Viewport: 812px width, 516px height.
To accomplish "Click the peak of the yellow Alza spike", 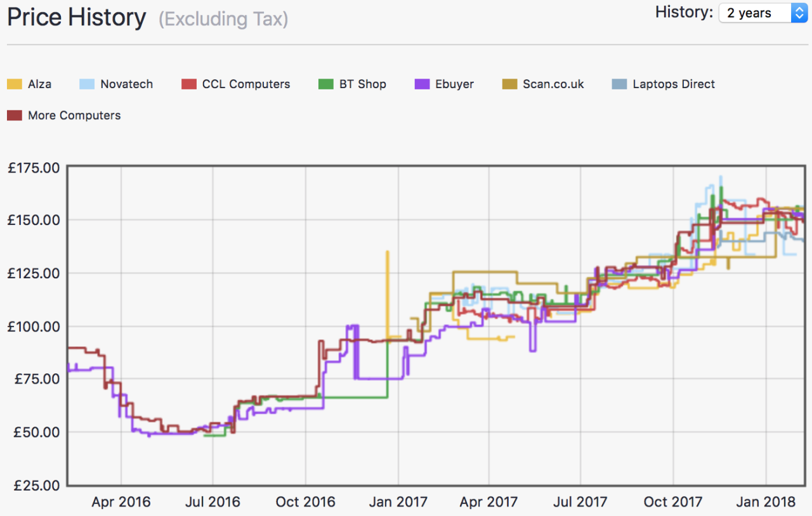I will click(387, 252).
